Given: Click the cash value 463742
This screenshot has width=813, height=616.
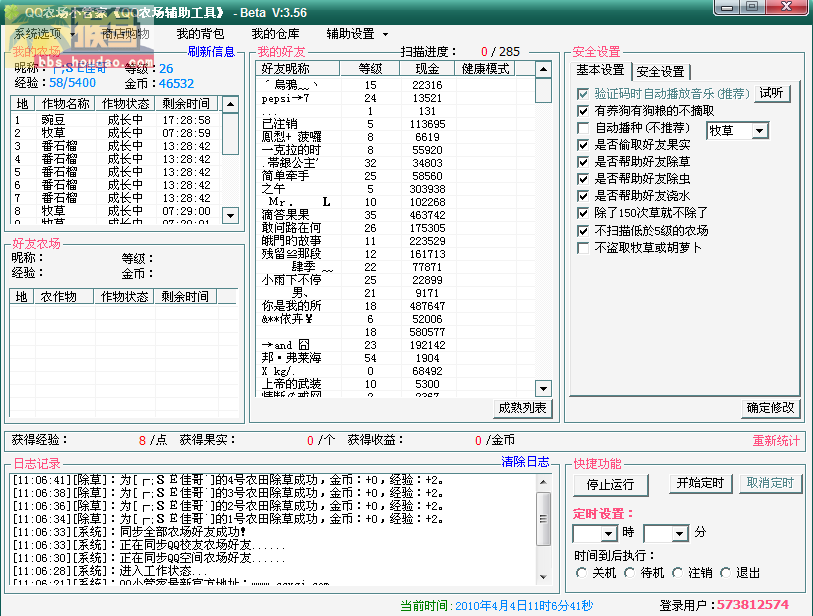Looking at the screenshot, I should [x=427, y=215].
